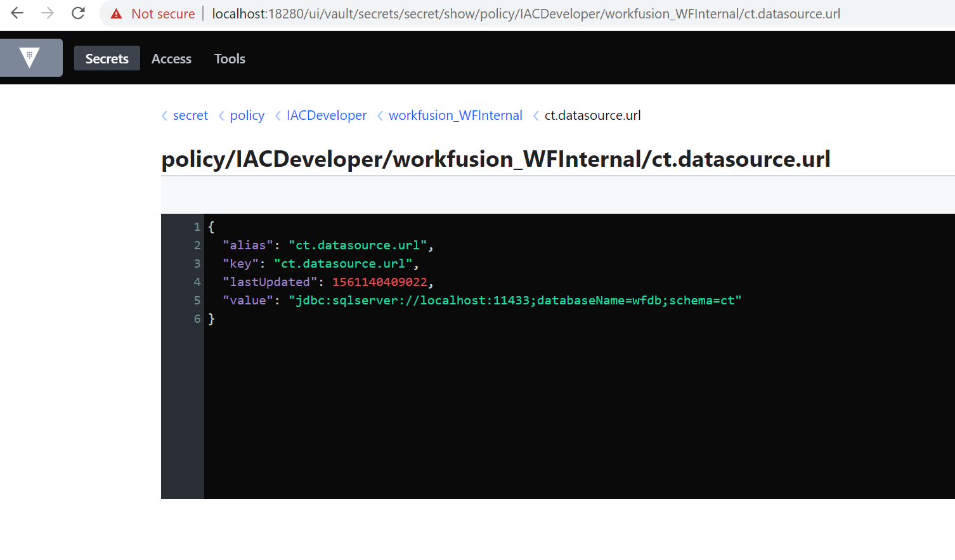Click the ct.datasource.url breadcrumb text
The width and height of the screenshot is (955, 560).
[x=592, y=115]
